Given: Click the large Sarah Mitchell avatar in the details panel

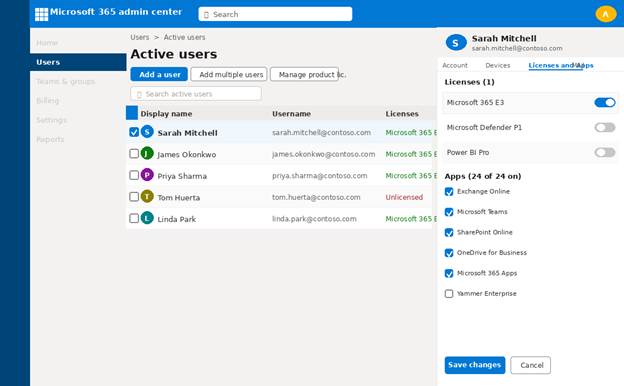Looking at the screenshot, I should pos(456,43).
